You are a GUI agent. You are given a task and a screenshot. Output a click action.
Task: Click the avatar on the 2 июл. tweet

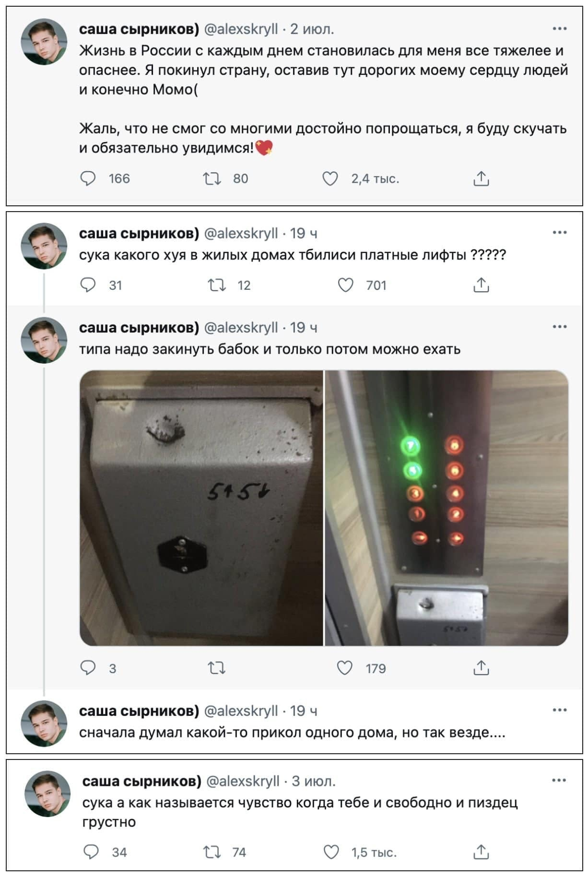point(44,42)
